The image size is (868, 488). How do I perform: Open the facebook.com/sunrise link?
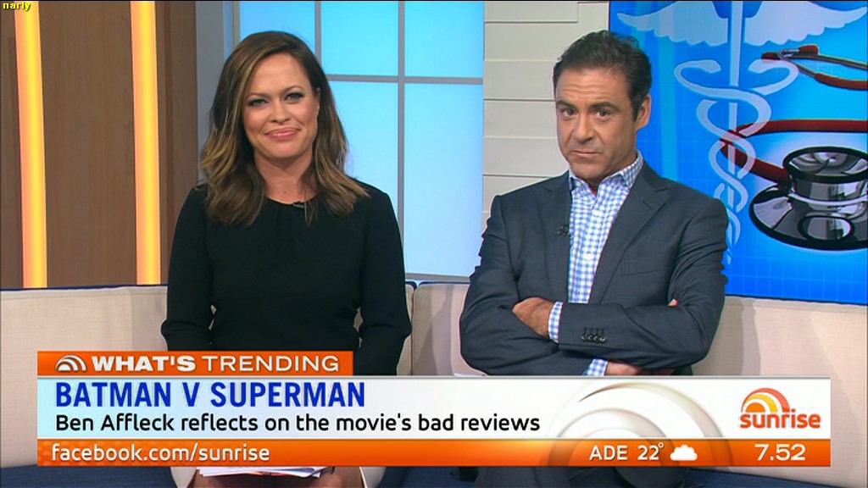point(160,452)
